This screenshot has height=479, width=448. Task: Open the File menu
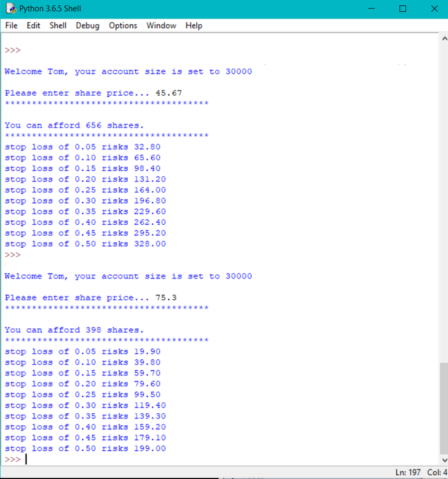(12, 26)
